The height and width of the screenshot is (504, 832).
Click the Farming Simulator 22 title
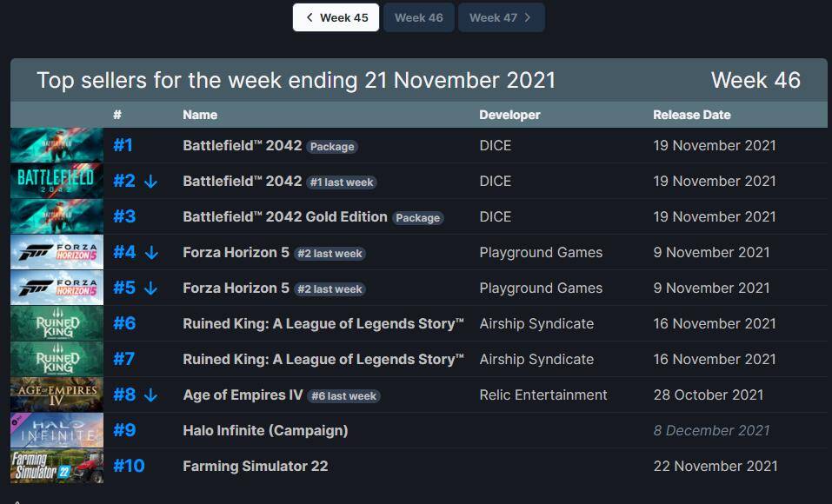pos(255,466)
